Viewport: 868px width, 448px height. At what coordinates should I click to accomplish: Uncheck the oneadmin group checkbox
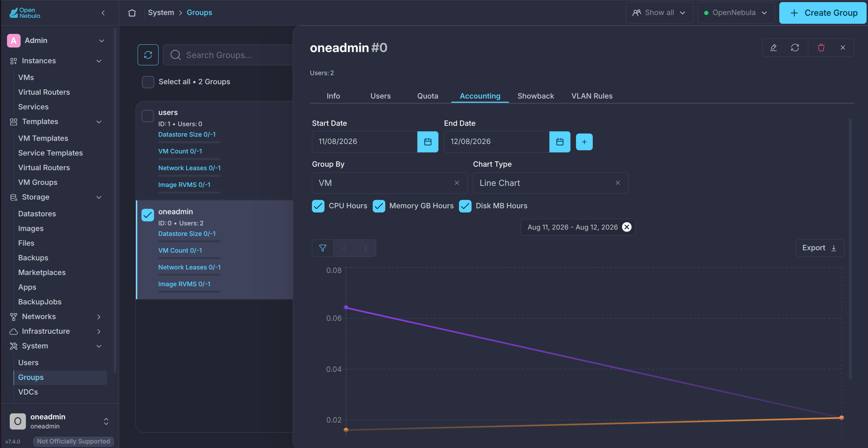148,215
